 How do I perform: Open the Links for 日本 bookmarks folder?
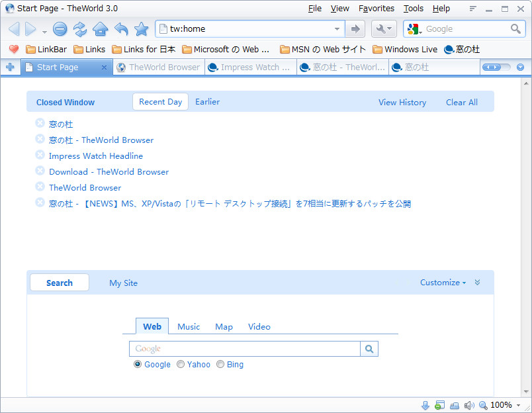pyautogui.click(x=144, y=50)
